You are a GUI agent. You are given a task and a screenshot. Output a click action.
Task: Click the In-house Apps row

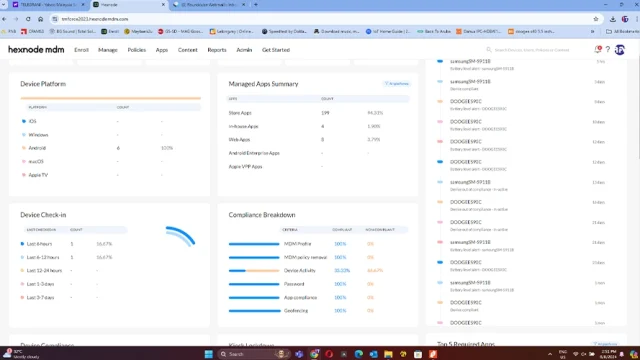(x=318, y=127)
